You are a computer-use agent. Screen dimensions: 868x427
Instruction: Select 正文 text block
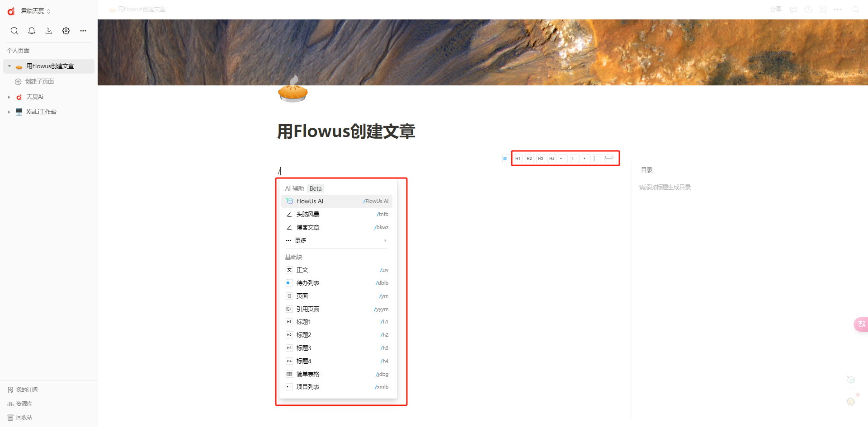tap(337, 270)
